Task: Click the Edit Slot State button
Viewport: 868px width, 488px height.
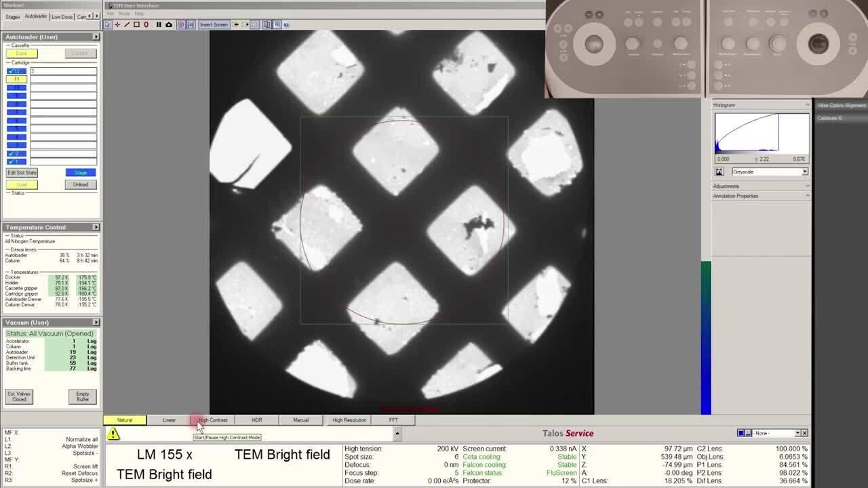Action: tap(22, 173)
